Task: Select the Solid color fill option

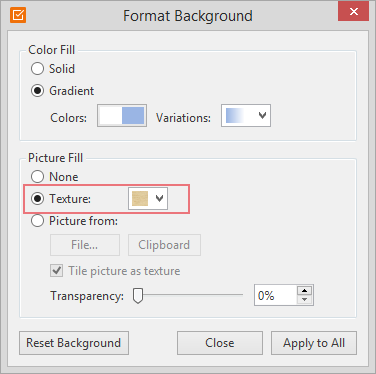Action: pyautogui.click(x=37, y=69)
